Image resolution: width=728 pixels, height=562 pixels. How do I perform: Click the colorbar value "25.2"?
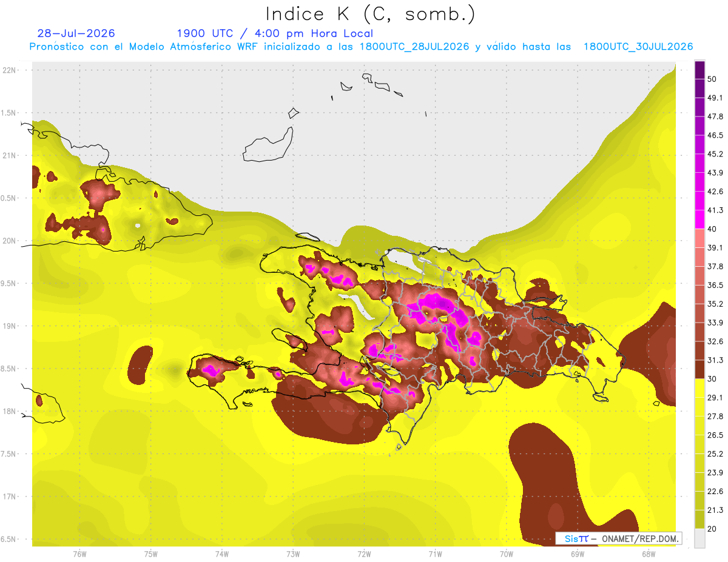[x=715, y=454]
